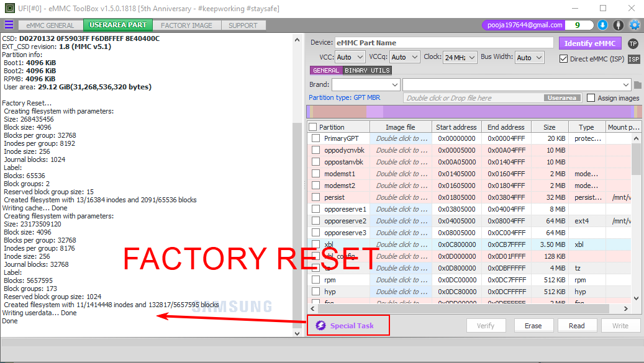The height and width of the screenshot is (363, 644).
Task: Click the Partition type GPT MBR text
Action: pyautogui.click(x=344, y=97)
